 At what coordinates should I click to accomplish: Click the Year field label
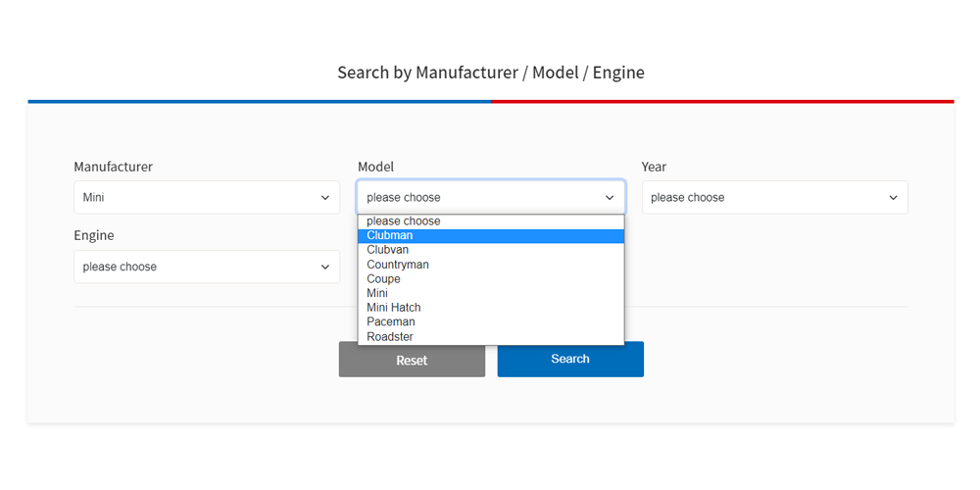click(x=654, y=167)
